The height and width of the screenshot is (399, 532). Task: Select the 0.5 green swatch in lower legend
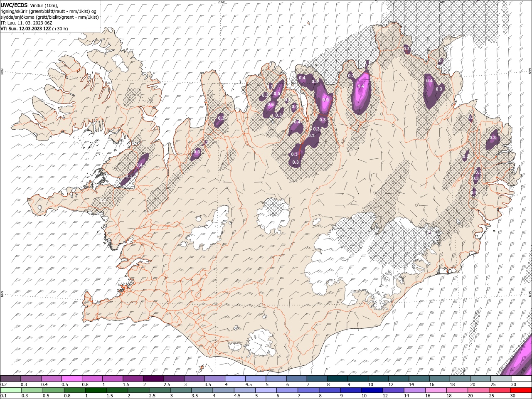tap(53, 390)
